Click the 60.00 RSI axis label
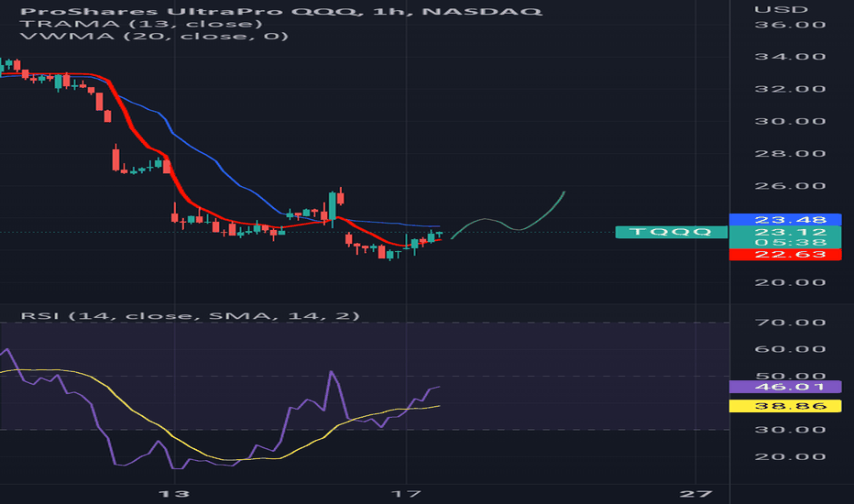This screenshot has width=854, height=504. [790, 349]
